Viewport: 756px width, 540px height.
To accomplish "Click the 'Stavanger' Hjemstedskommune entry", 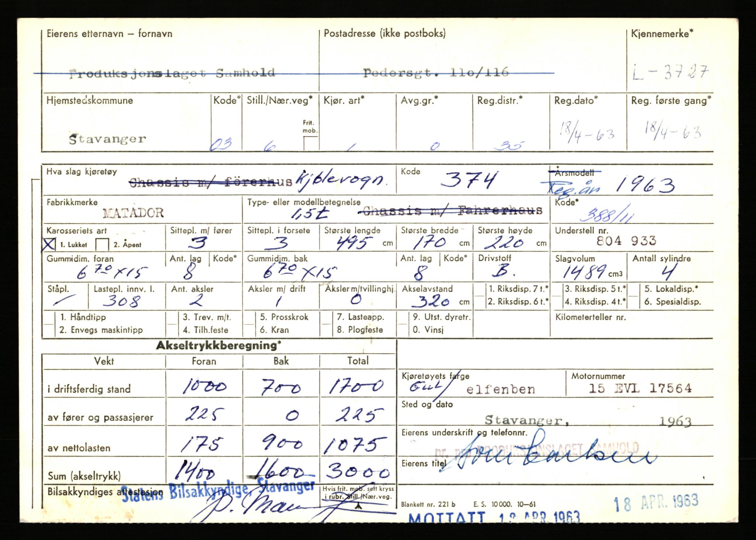I will pos(107,139).
